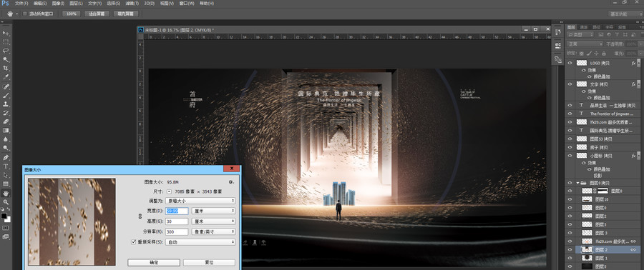Lock transparent pixels in Layers panel
644x270 pixels.
click(x=581, y=54)
